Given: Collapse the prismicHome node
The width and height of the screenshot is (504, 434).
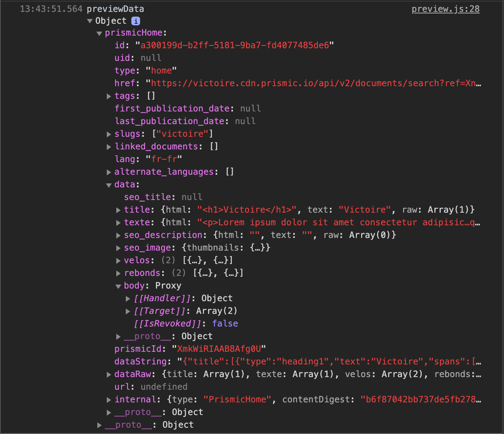Looking at the screenshot, I should coord(99,33).
